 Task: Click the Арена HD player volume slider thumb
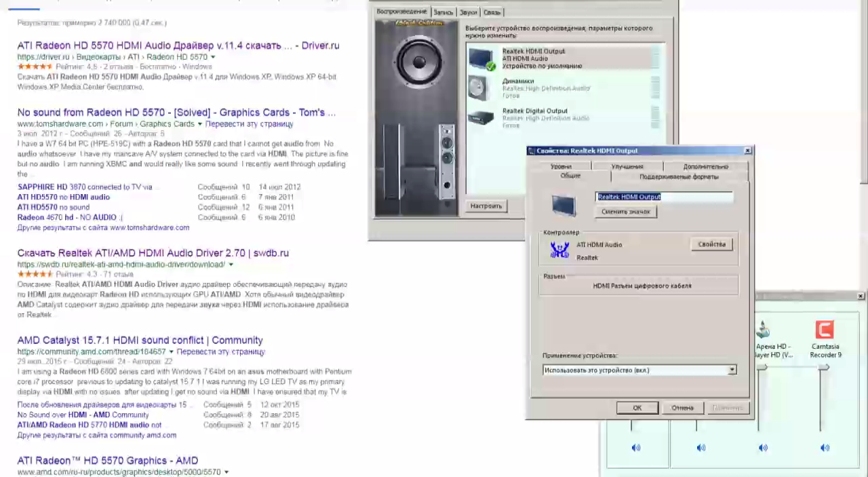763,368
